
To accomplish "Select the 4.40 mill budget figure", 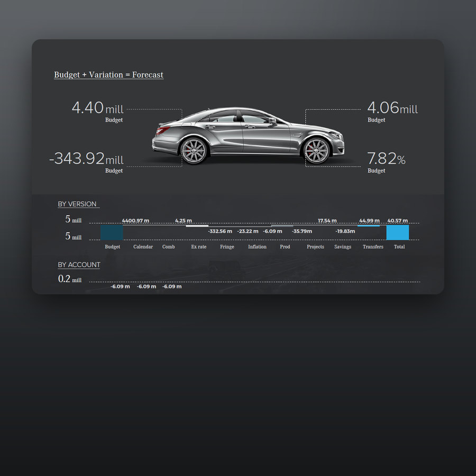I will pyautogui.click(x=98, y=108).
